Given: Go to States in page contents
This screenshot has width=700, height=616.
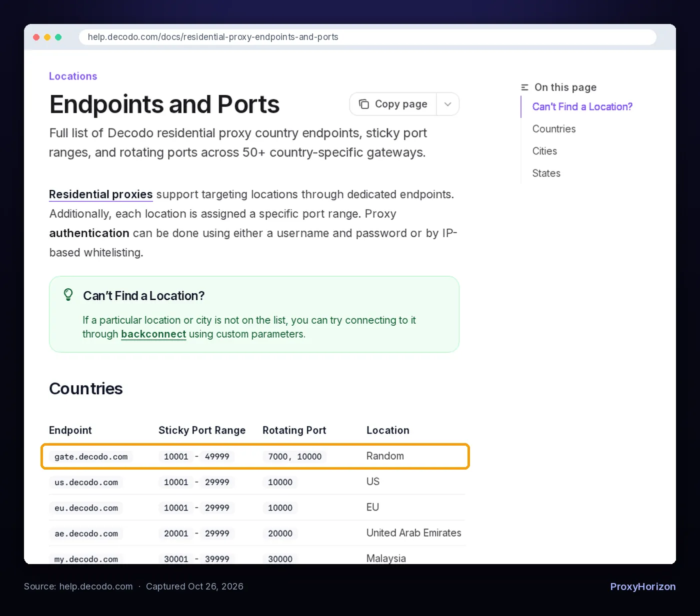Looking at the screenshot, I should [546, 173].
